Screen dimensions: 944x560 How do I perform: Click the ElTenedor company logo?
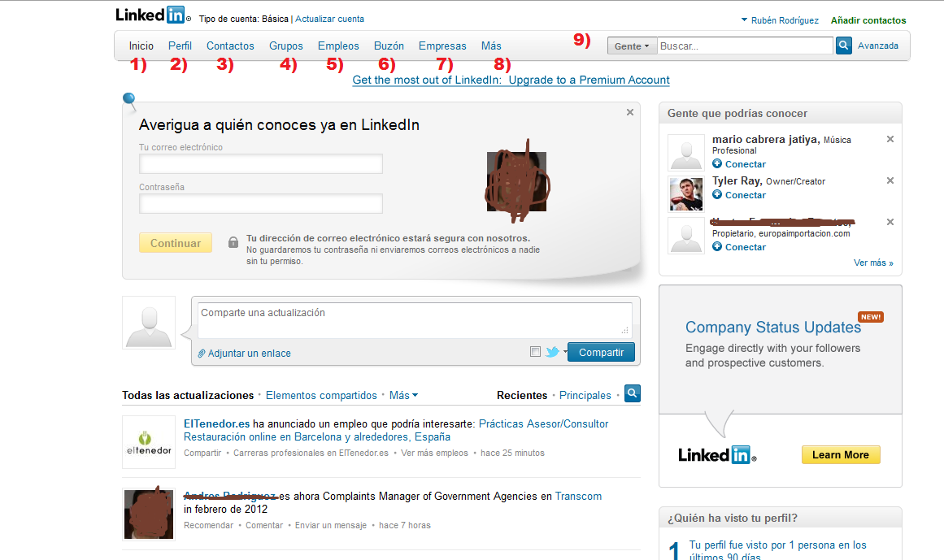pos(149,442)
